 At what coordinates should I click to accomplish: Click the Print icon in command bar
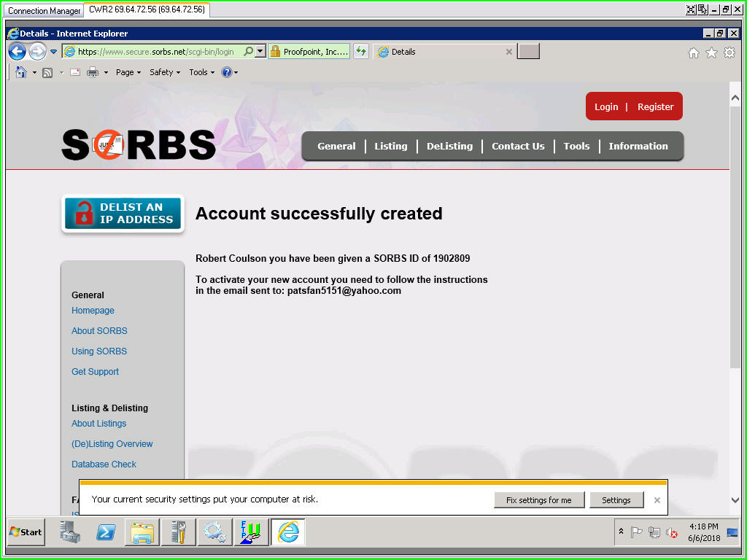click(x=93, y=72)
